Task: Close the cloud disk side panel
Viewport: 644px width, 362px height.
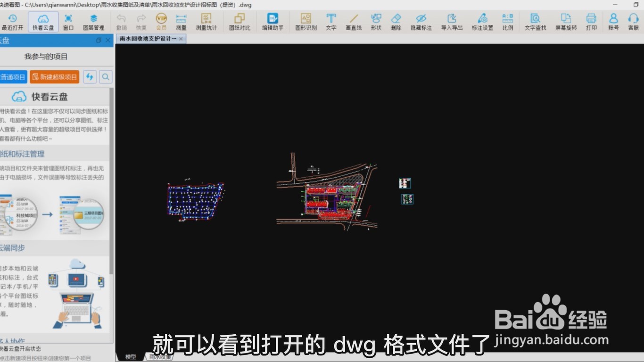Action: point(108,41)
